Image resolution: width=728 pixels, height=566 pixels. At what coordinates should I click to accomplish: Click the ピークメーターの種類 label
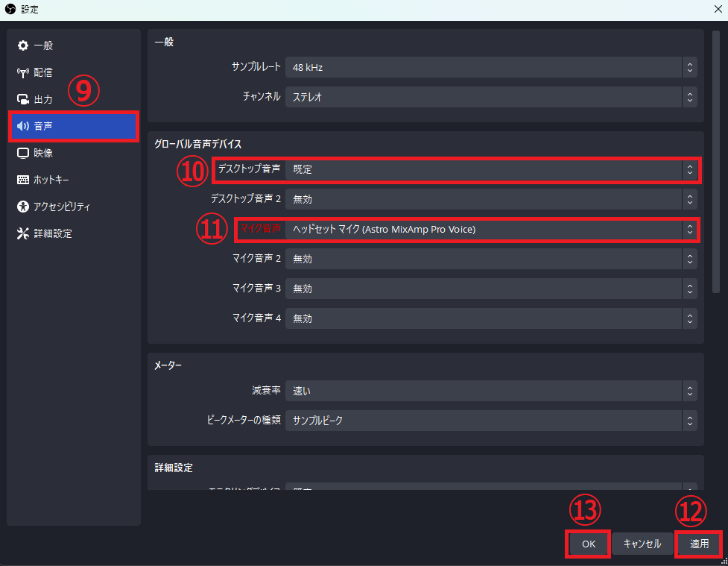(244, 420)
